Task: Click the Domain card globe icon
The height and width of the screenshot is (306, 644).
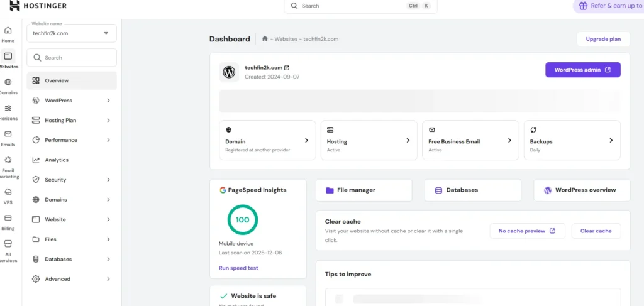Action: 228,129
